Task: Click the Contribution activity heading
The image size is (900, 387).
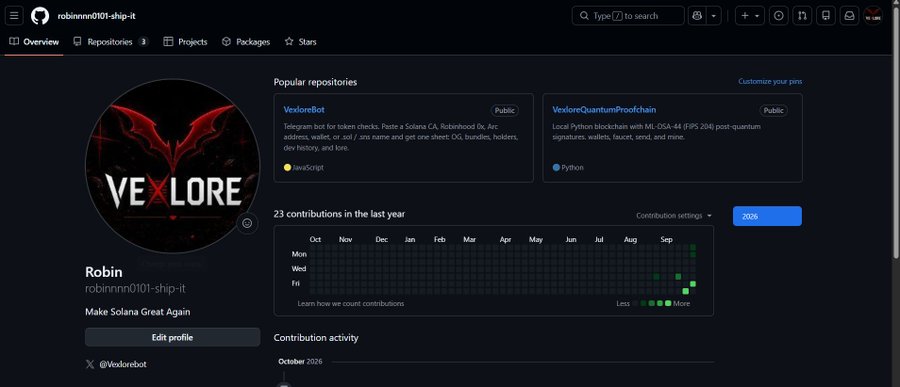Action: (316, 338)
